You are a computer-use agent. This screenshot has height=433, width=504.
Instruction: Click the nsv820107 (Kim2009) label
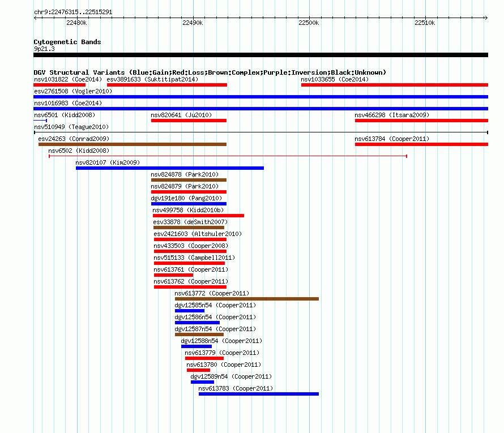[x=108, y=162]
